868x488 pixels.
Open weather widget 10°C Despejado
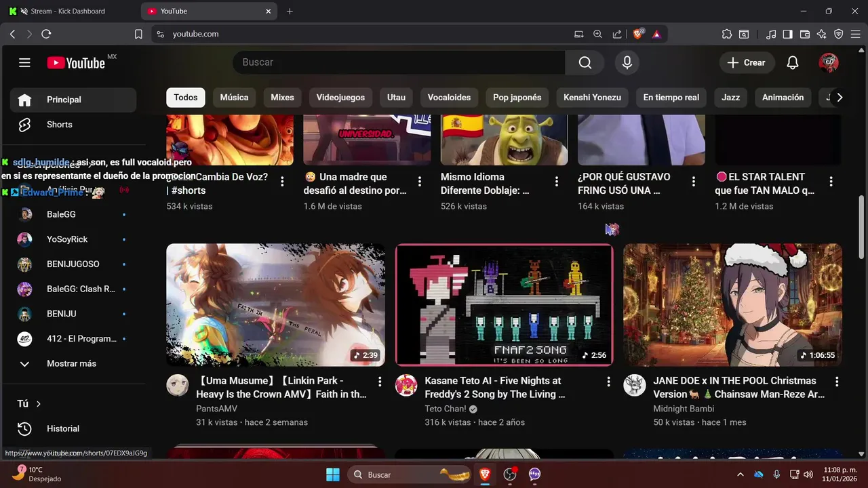coord(37,474)
